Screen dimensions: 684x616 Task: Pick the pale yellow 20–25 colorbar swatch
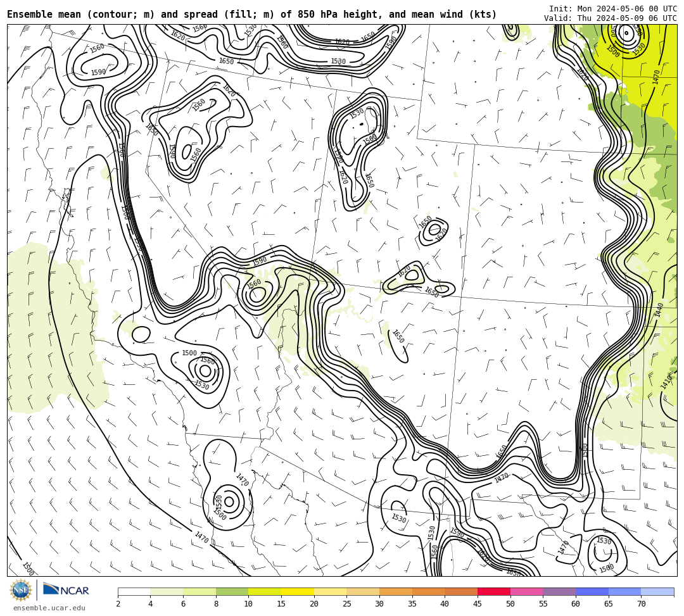330,591
